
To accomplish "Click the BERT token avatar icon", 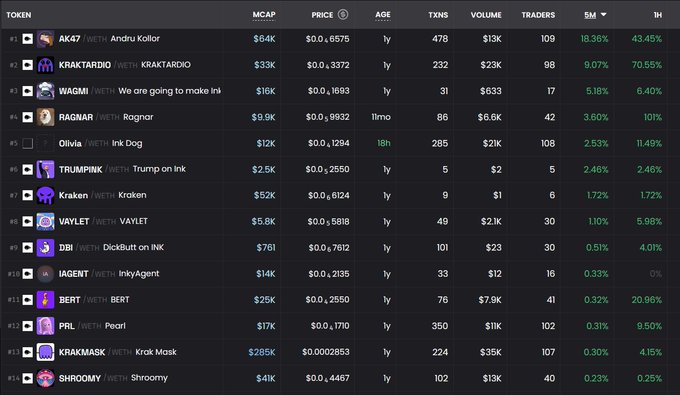I will [46, 300].
